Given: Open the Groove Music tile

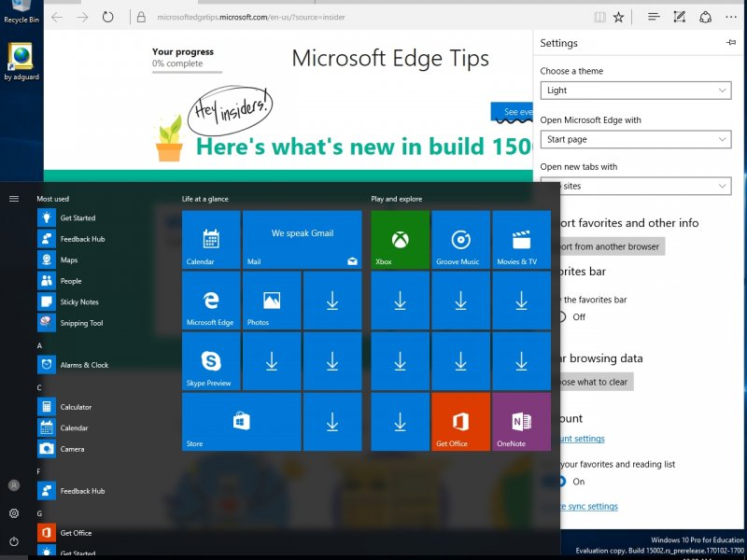Looking at the screenshot, I should click(x=460, y=240).
